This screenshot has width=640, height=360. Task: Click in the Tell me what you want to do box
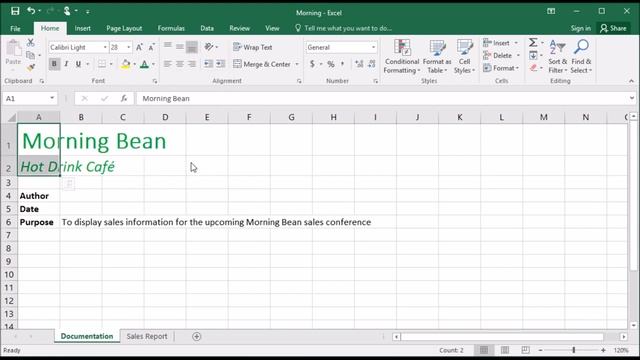point(343,28)
